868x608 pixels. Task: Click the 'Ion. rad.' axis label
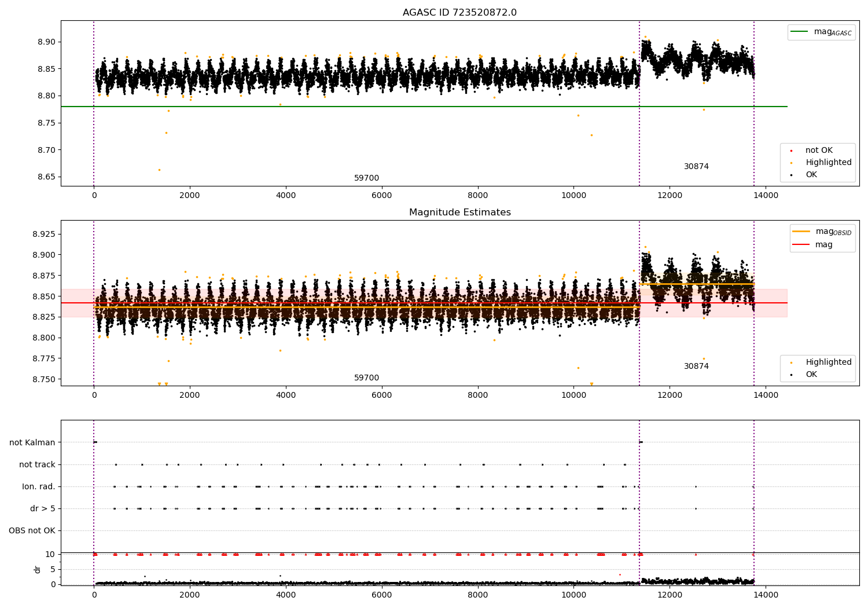39,487
